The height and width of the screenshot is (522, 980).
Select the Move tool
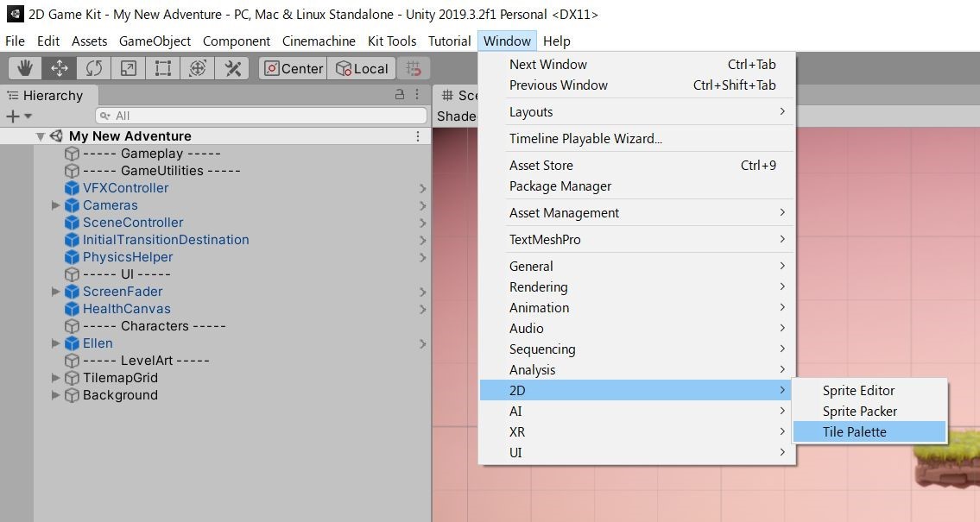click(60, 68)
